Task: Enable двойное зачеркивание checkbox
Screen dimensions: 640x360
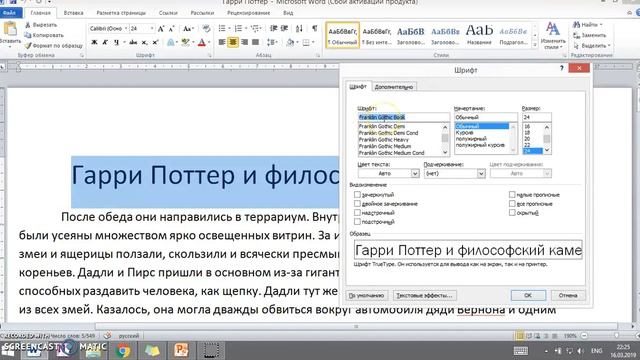Action: tap(357, 204)
